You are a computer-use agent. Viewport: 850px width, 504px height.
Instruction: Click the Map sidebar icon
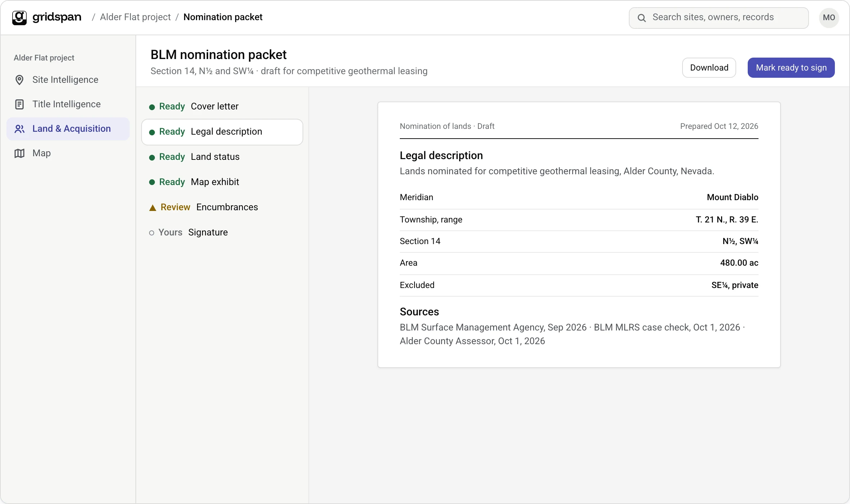tap(19, 153)
